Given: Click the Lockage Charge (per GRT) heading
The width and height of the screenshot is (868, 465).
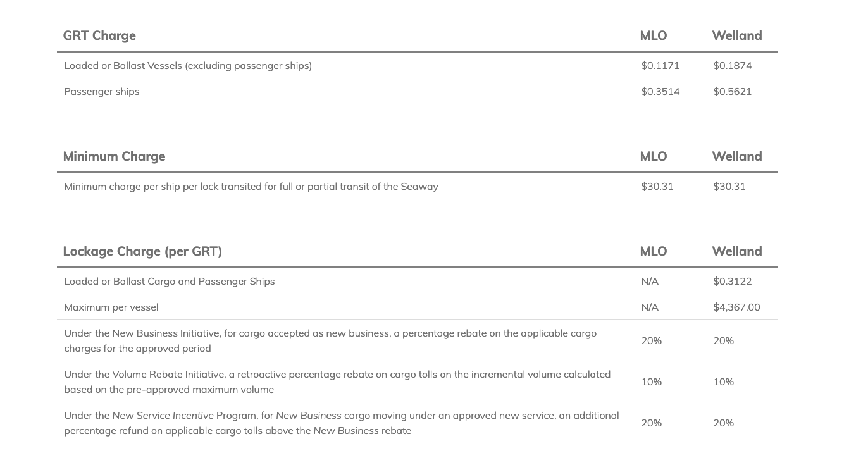Looking at the screenshot, I should [x=142, y=251].
